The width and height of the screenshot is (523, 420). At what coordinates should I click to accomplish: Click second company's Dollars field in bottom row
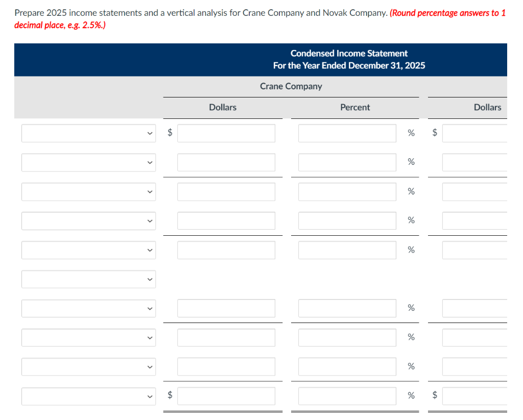474,396
